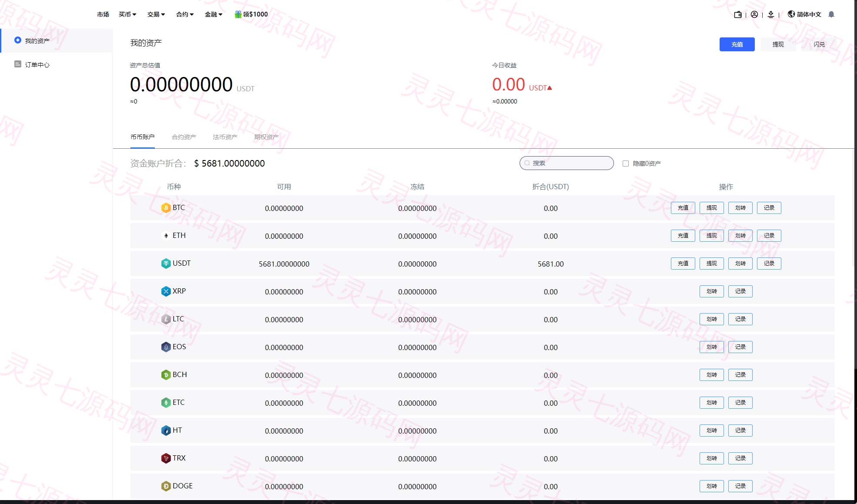The height and width of the screenshot is (504, 857).
Task: Select the 币币账户 tab
Action: point(143,137)
